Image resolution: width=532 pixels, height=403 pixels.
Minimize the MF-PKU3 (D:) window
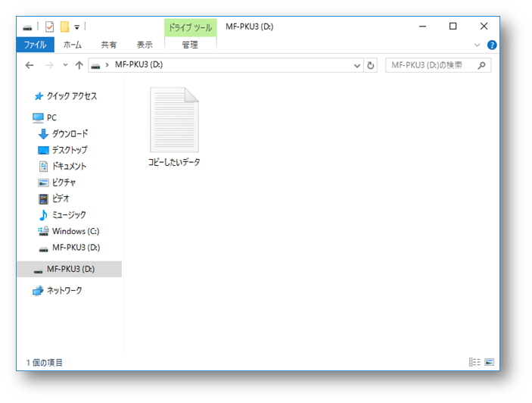tap(422, 27)
